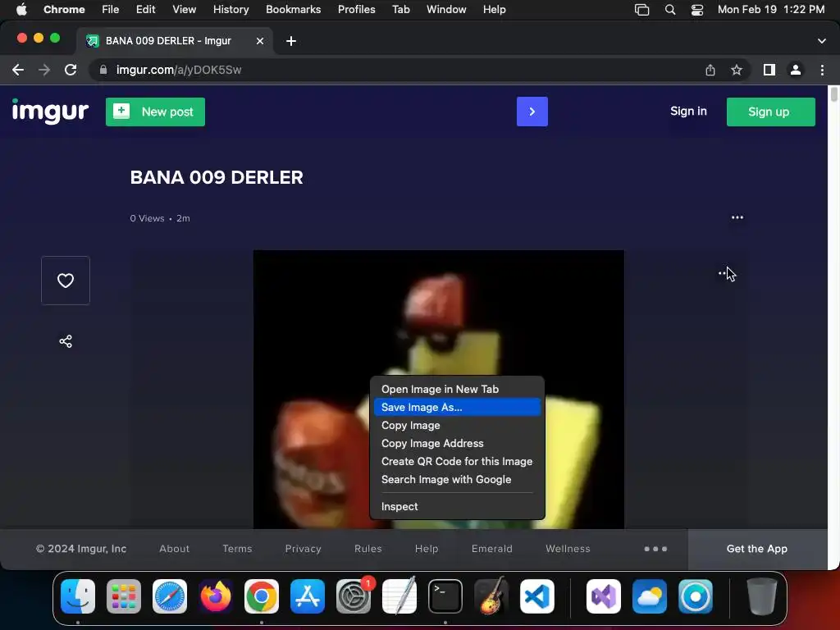Viewport: 840px width, 630px height.
Task: Open the Trash in dock
Action: click(761, 596)
